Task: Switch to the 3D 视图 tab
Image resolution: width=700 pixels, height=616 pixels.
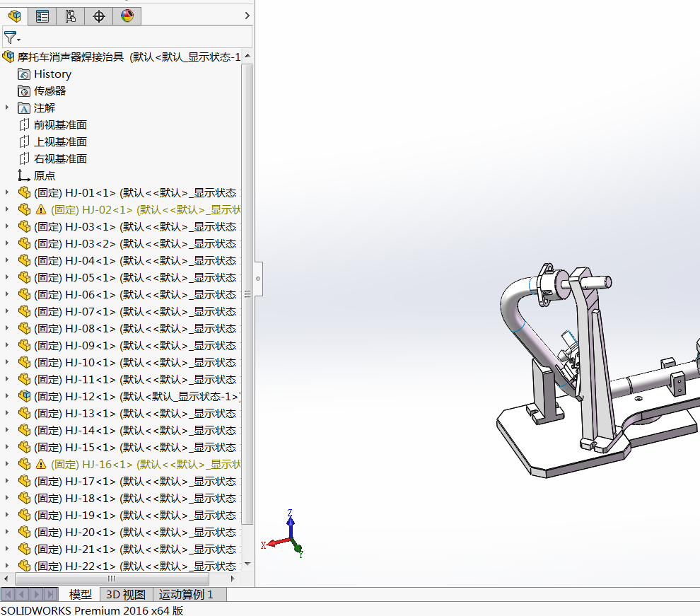Action: point(126,595)
